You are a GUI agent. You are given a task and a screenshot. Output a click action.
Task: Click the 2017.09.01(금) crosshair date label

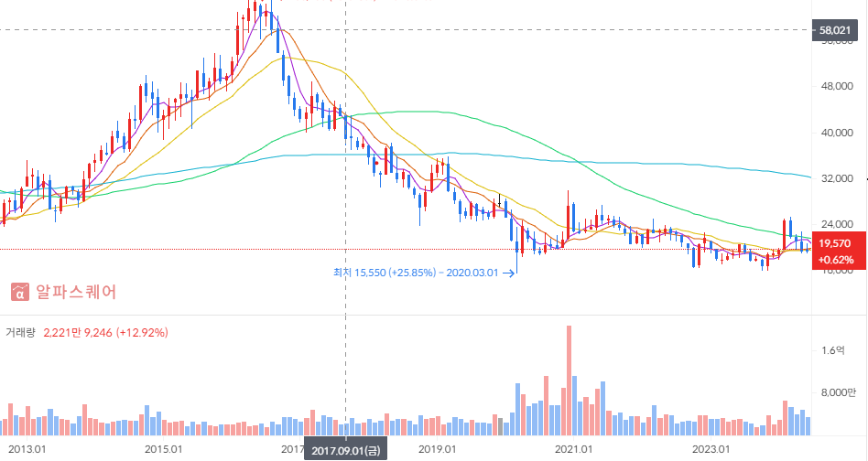click(x=345, y=451)
